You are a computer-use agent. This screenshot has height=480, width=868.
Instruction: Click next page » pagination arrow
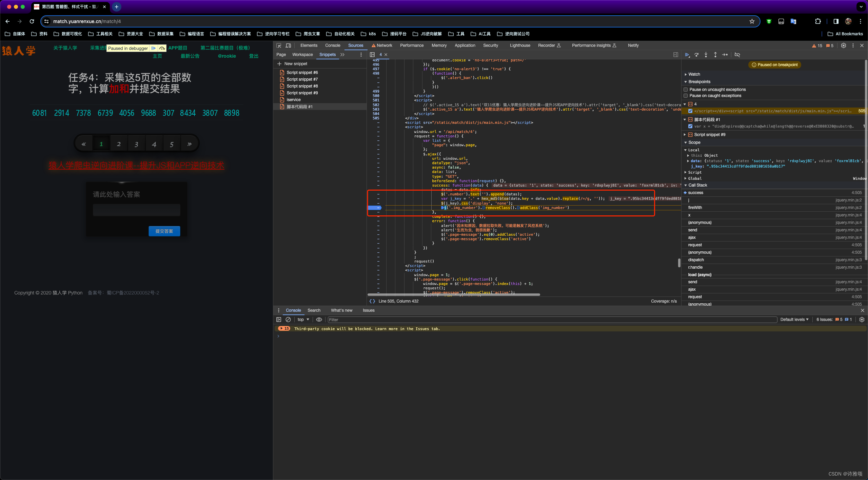pyautogui.click(x=189, y=144)
